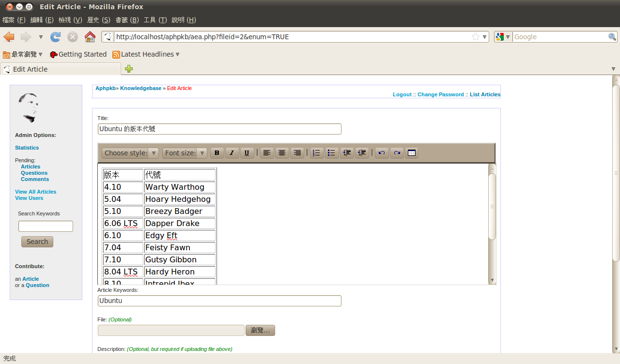Viewport: 620px width, 364px height.
Task: Go to Aphpkb breadcrumb link
Action: pyautogui.click(x=105, y=88)
